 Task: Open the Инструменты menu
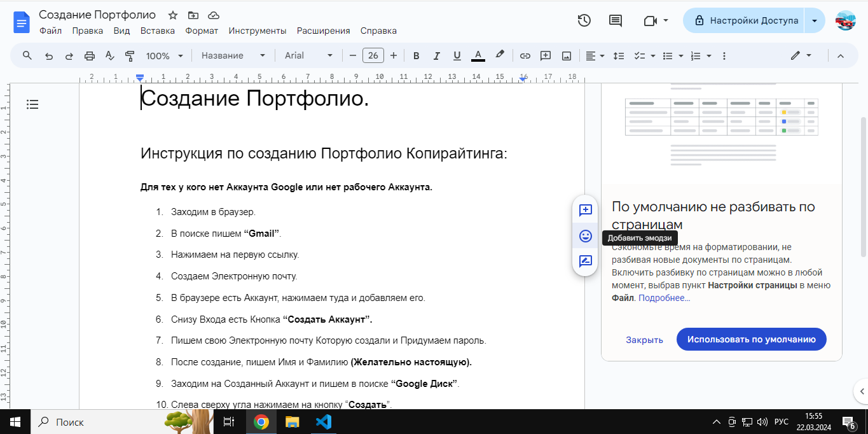click(258, 31)
